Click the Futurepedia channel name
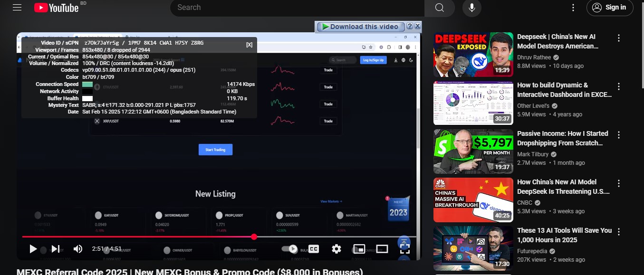Viewport: 644px width, 275px height. coord(533,251)
